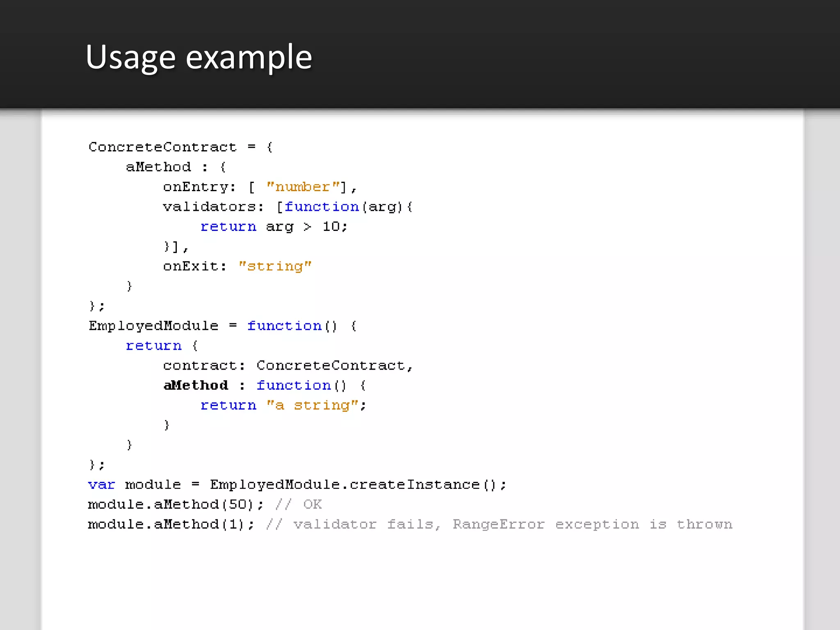This screenshot has width=840, height=630.
Task: Click the 'validators: [function(arg){' line
Action: click(288, 207)
